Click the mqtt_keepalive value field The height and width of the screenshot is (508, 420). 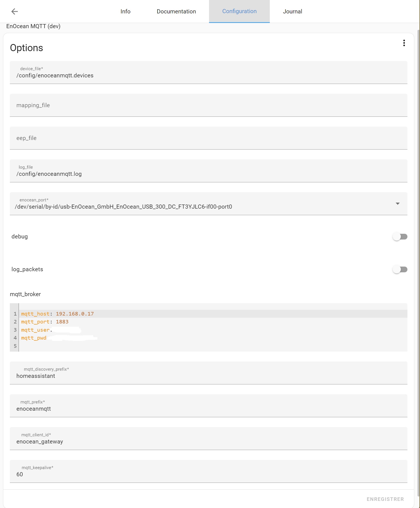click(x=208, y=474)
